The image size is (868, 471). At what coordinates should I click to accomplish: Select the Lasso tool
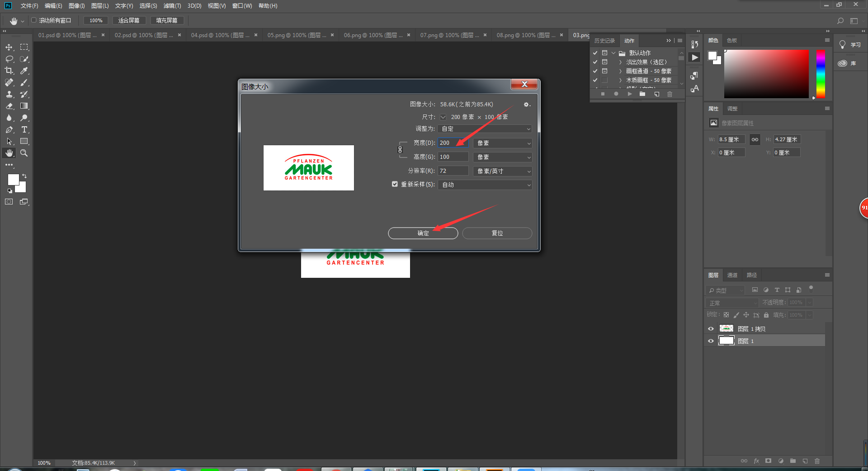point(9,59)
